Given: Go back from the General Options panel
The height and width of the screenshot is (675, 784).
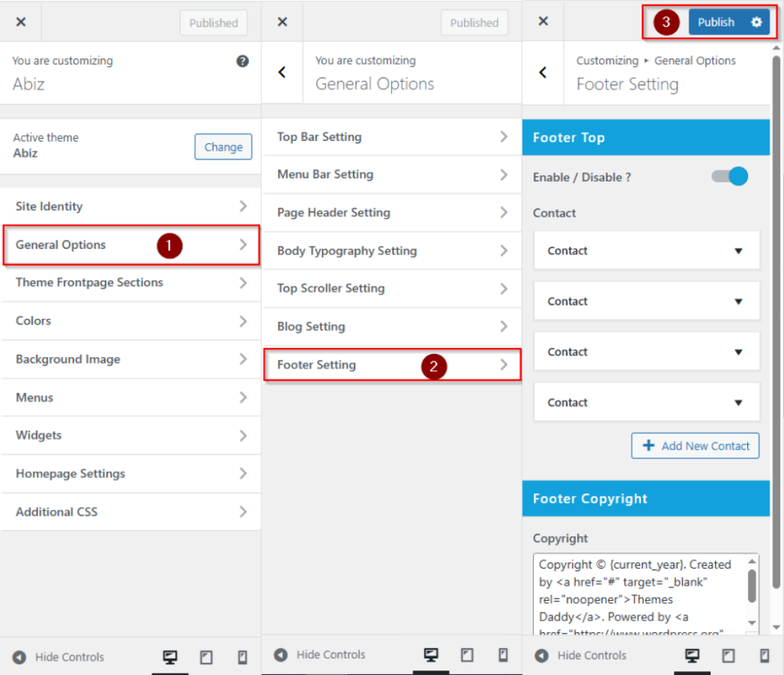Looking at the screenshot, I should [282, 72].
